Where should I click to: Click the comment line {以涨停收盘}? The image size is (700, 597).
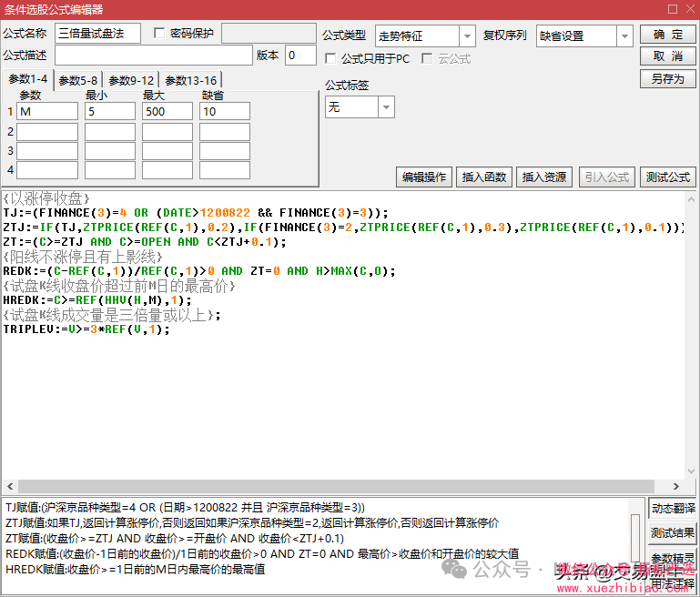(46, 198)
